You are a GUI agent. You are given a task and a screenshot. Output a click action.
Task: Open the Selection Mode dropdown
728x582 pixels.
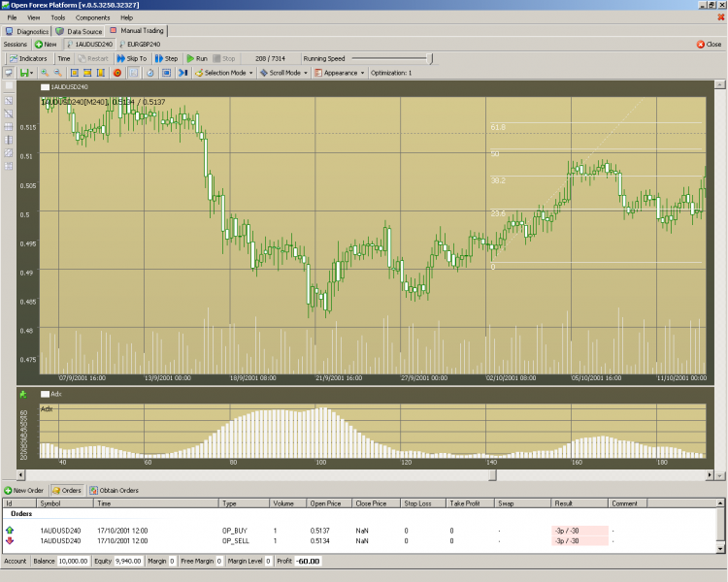click(224, 73)
